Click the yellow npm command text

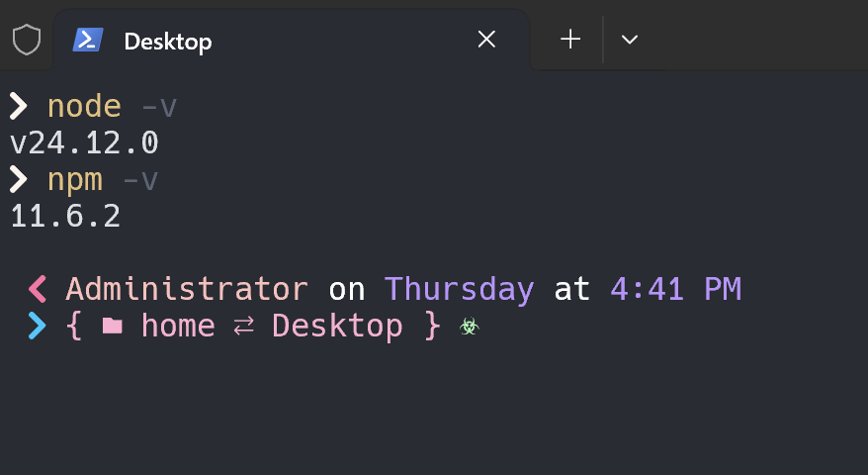click(x=75, y=179)
